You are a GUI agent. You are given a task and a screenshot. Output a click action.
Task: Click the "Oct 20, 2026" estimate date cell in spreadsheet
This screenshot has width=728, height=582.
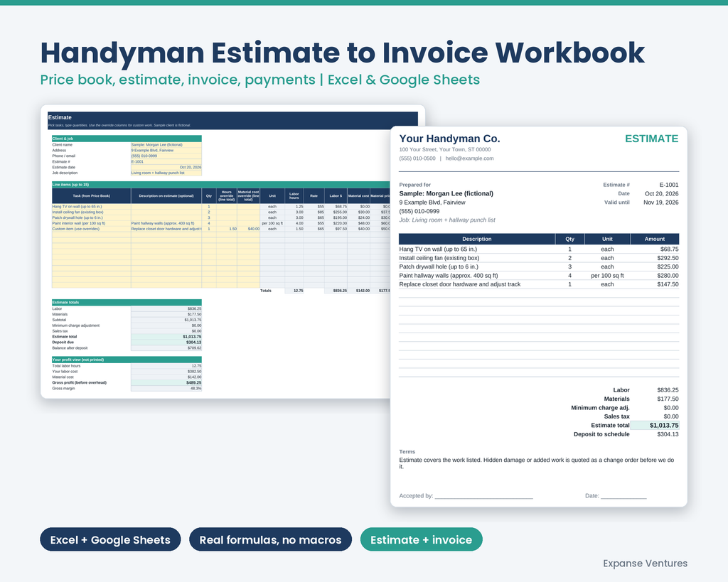(166, 167)
